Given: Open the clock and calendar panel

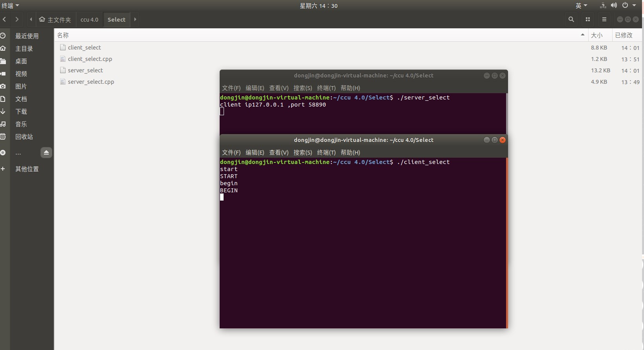Looking at the screenshot, I should tap(319, 6).
